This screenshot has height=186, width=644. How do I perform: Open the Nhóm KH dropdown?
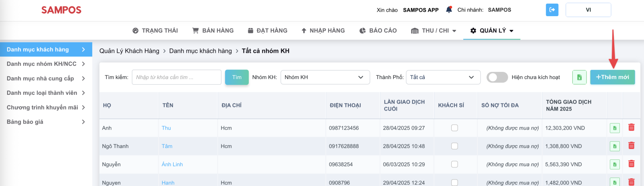[325, 77]
